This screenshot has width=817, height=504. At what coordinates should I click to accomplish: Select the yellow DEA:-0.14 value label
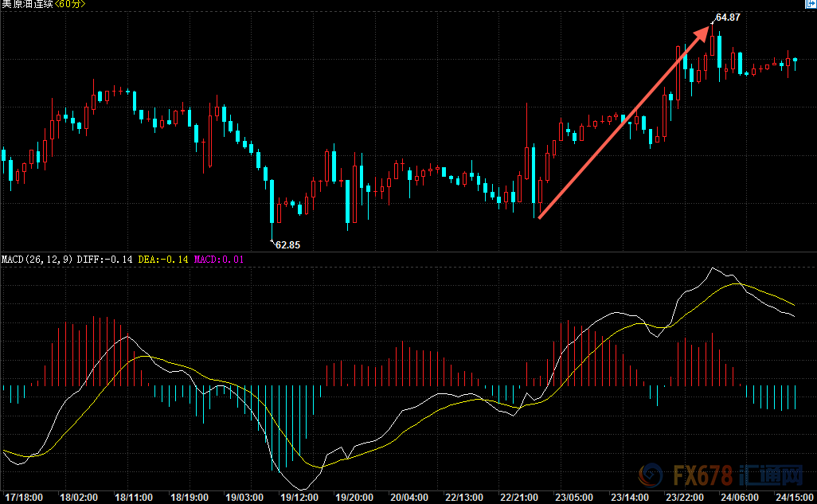[x=162, y=260]
